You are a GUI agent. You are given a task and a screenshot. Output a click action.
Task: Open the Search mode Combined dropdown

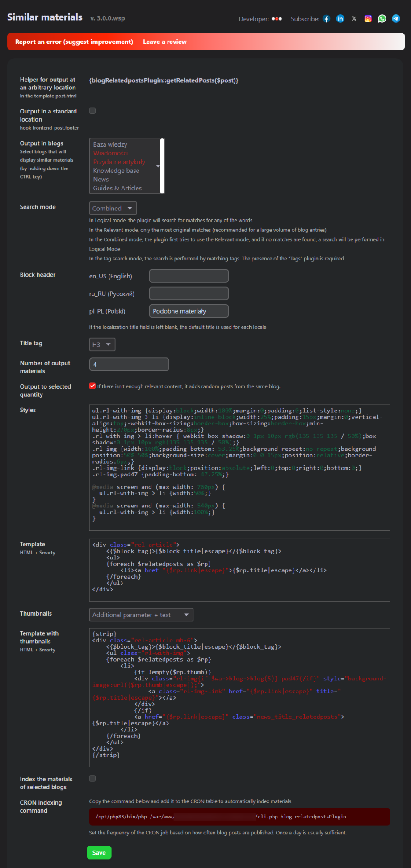coord(113,208)
